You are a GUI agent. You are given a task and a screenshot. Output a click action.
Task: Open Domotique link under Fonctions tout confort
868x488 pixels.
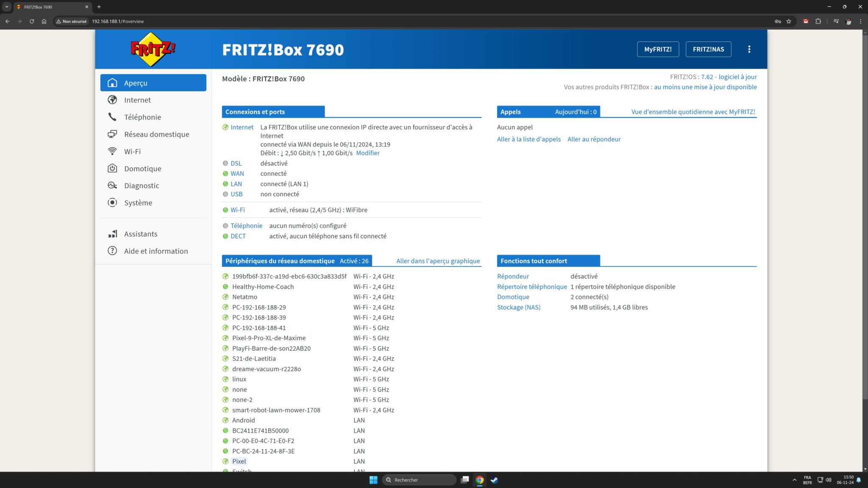[x=513, y=297]
